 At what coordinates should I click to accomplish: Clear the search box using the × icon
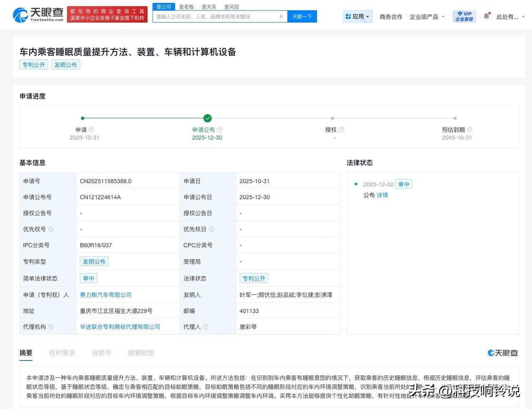pyautogui.click(x=281, y=16)
